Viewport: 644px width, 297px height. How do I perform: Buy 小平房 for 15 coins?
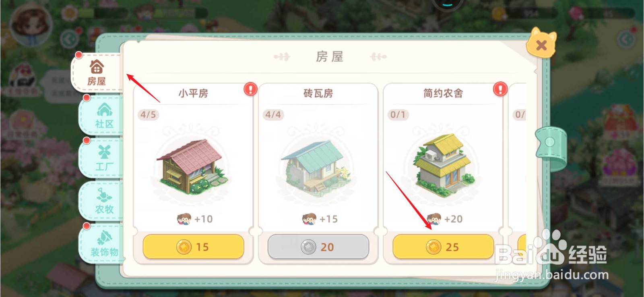(193, 247)
